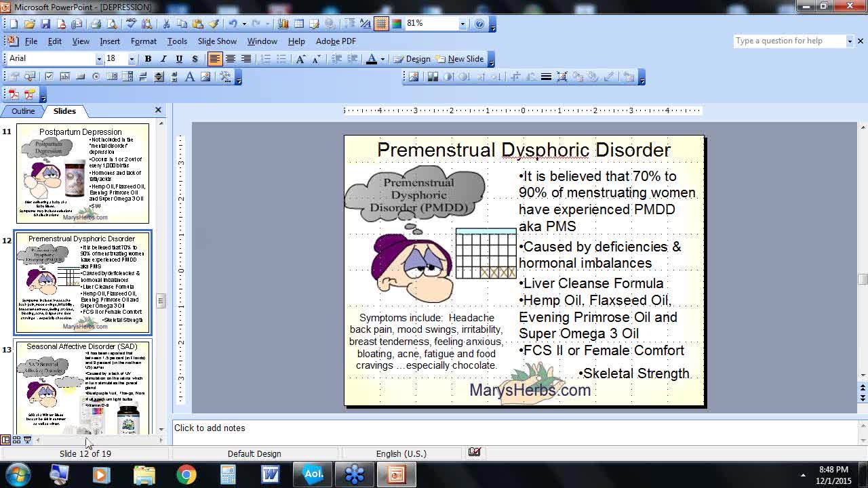Toggle Bullets list button

tap(281, 59)
